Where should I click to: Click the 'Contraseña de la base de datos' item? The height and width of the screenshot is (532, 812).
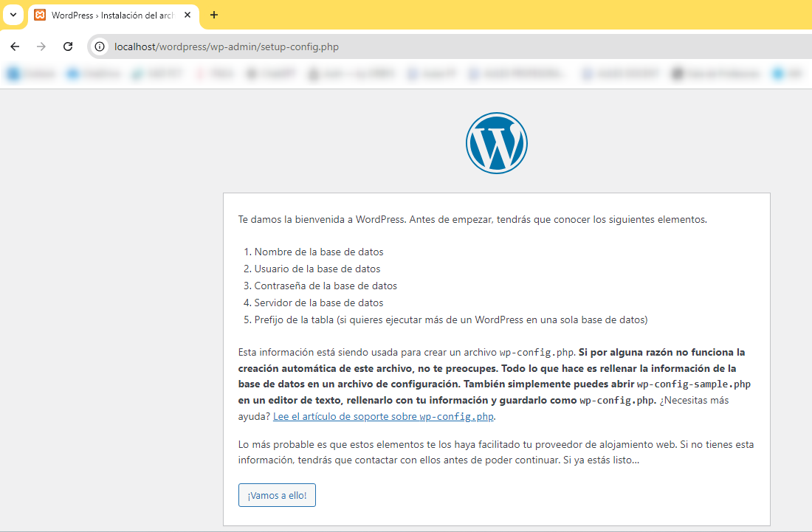[x=326, y=286]
